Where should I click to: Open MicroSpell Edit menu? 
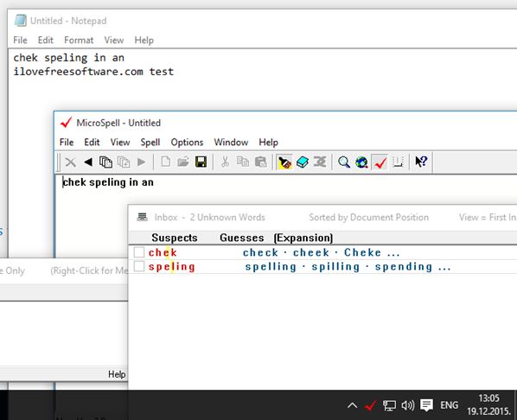coord(92,142)
